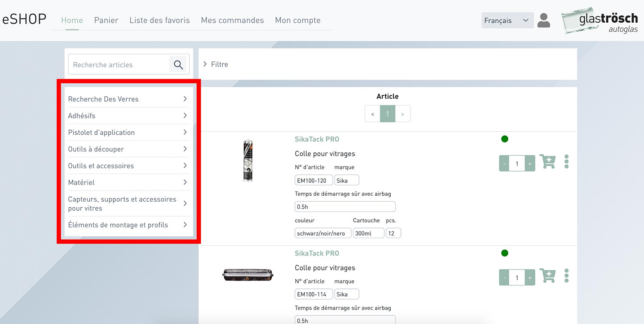Click Sika brand value for EM100-120
644x324 pixels.
[346, 180]
